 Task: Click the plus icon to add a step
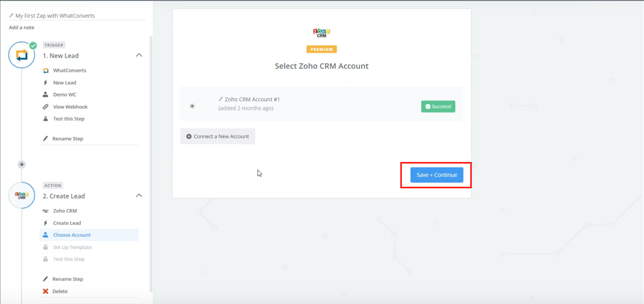click(22, 164)
